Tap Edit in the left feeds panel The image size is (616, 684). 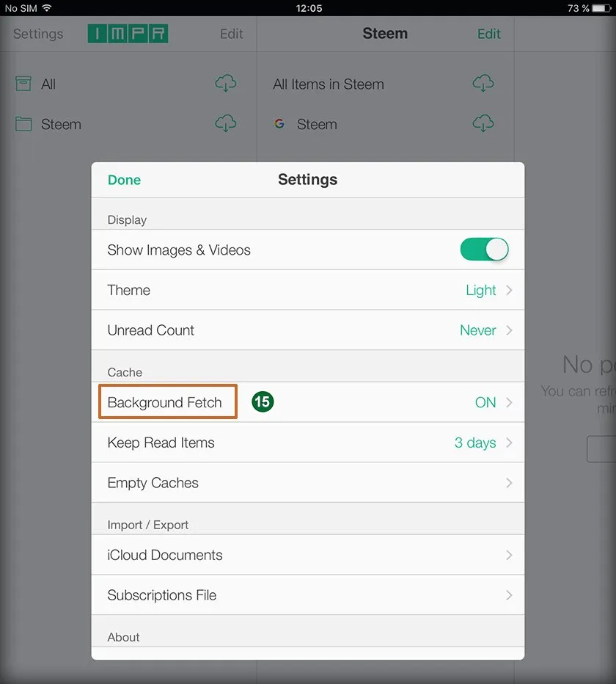tap(231, 34)
